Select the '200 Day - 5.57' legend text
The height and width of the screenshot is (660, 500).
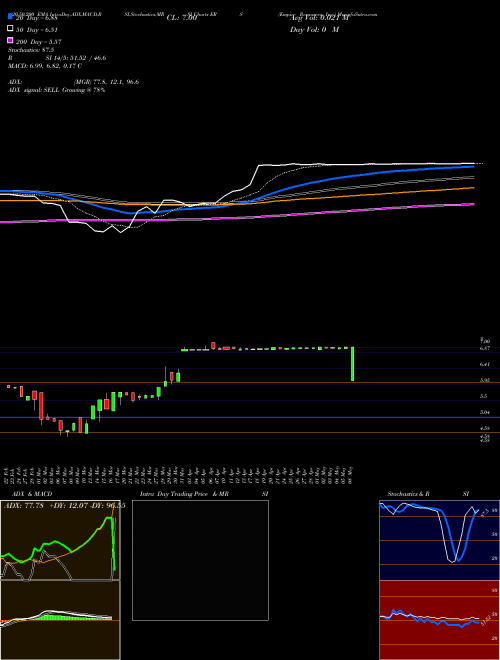click(39, 42)
